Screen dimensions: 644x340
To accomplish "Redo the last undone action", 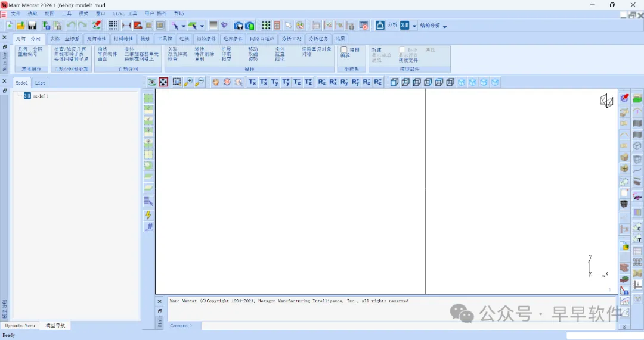I will (x=82, y=26).
